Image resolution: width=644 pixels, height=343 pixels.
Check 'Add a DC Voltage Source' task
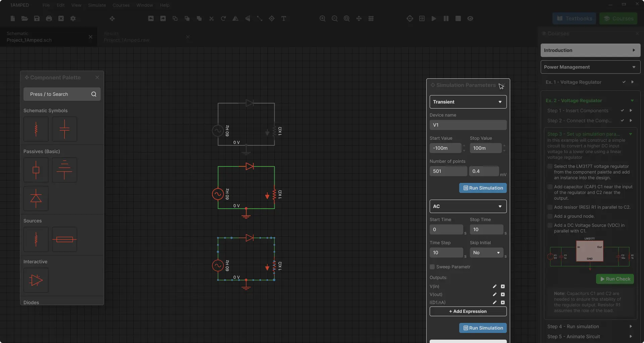tap(550, 225)
